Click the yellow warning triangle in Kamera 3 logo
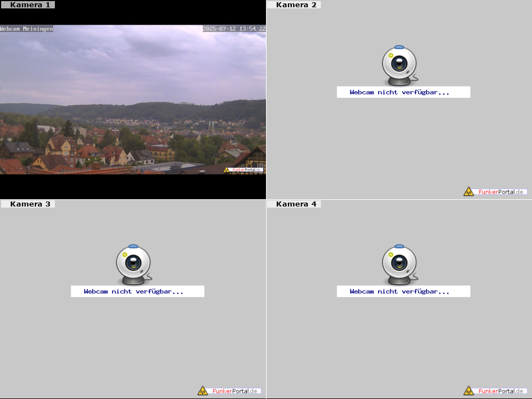The width and height of the screenshot is (532, 399). [x=203, y=391]
